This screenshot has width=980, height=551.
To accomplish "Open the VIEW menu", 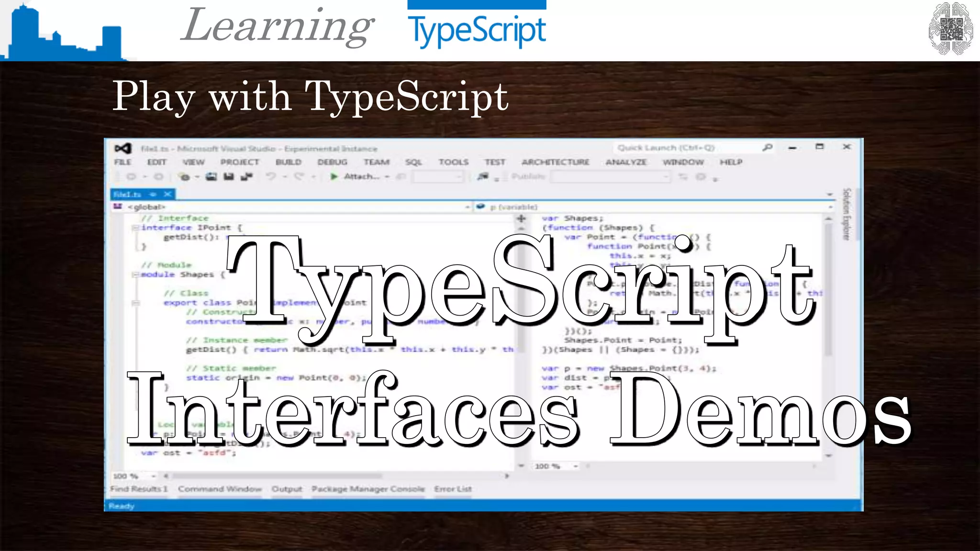I will click(x=193, y=162).
